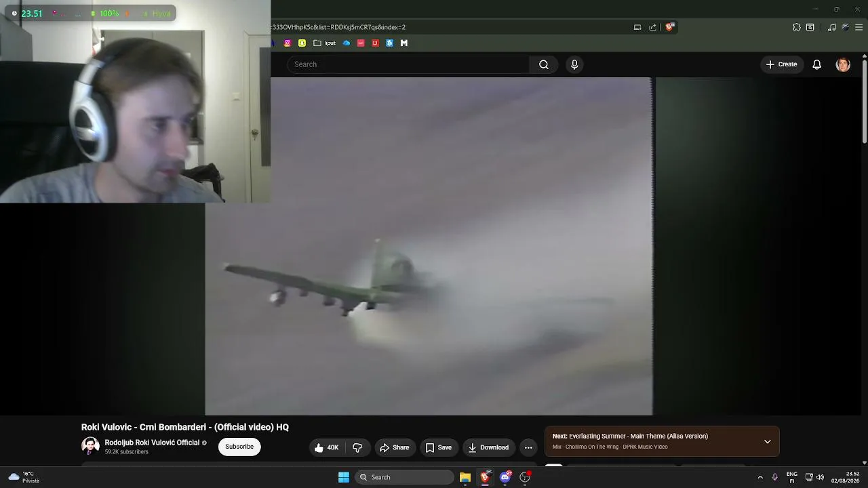Open the red D bookmark icon
Viewport: 868px width, 488px height.
coord(375,43)
